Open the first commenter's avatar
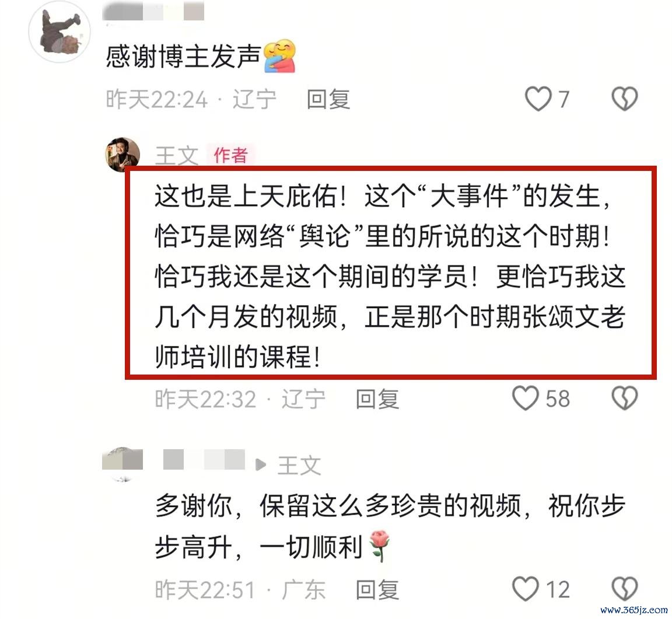The width and height of the screenshot is (672, 619). click(x=60, y=32)
